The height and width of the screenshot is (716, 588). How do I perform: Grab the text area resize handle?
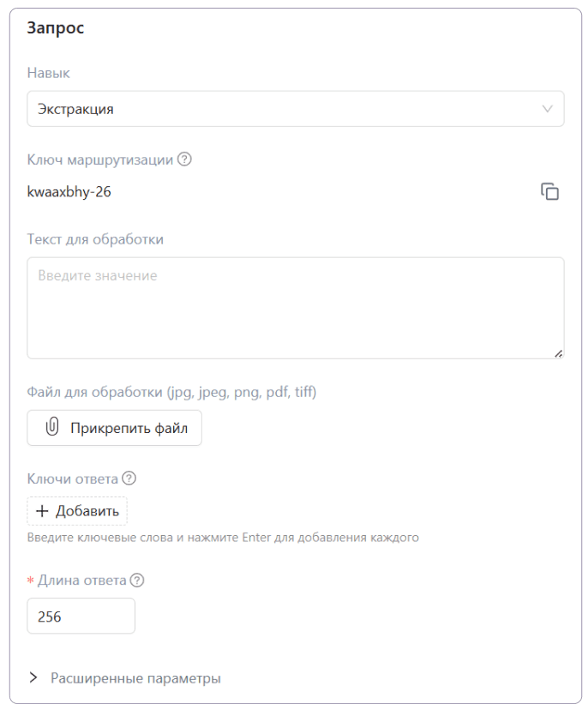point(559,353)
